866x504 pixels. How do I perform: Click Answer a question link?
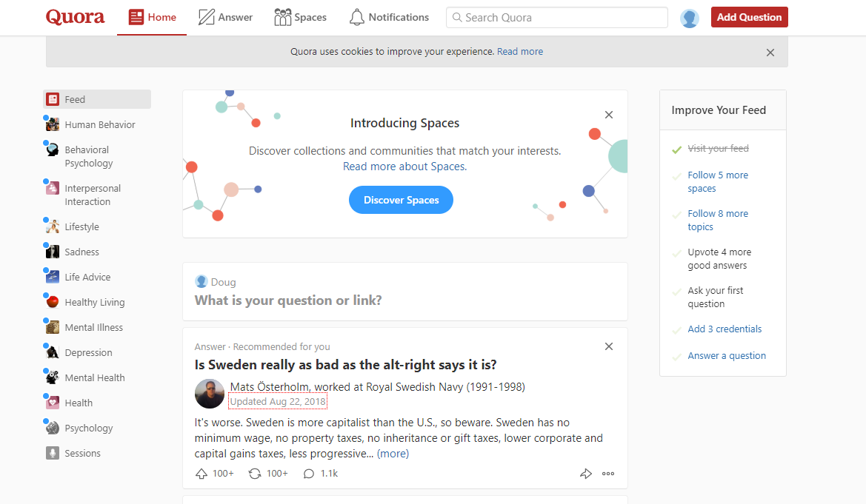tap(727, 356)
